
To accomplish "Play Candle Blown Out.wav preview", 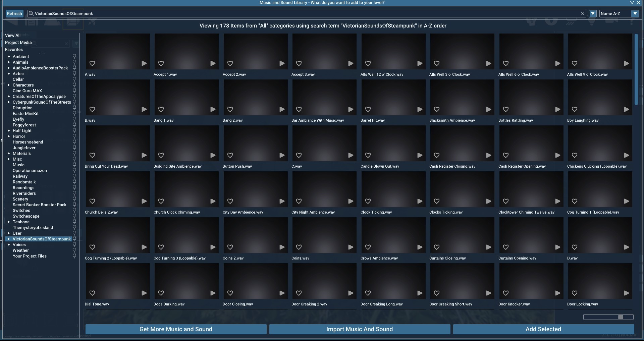I will pyautogui.click(x=420, y=155).
